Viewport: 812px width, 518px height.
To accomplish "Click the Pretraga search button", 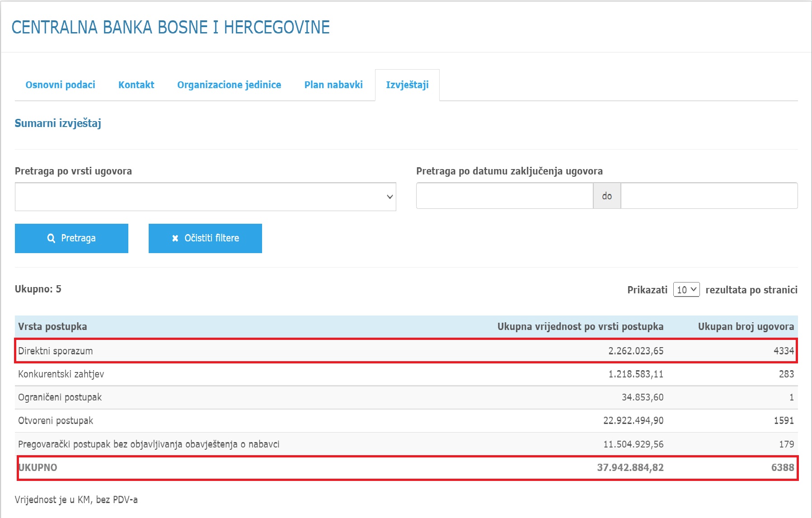I will click(x=71, y=238).
